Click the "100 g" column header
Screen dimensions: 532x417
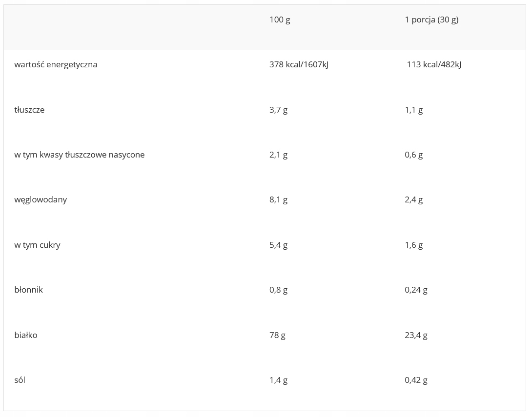tap(280, 20)
